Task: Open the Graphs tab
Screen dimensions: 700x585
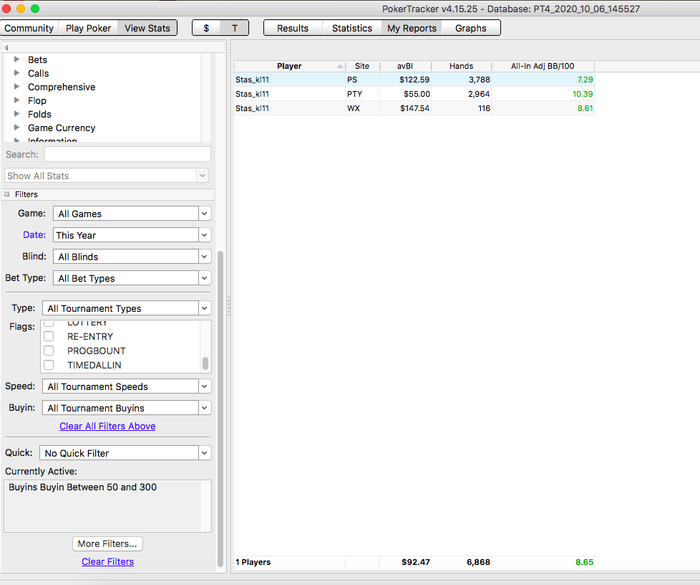Action: coord(471,28)
